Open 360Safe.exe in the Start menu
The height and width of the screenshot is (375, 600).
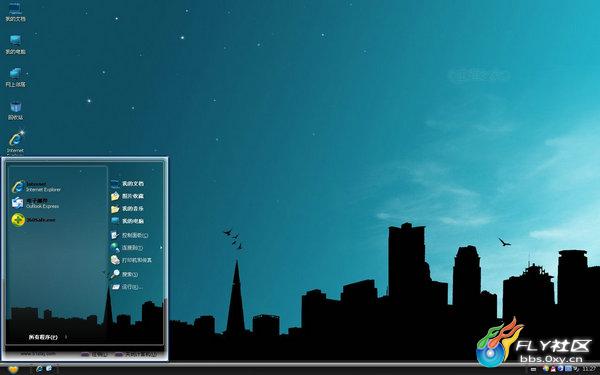coord(33,220)
